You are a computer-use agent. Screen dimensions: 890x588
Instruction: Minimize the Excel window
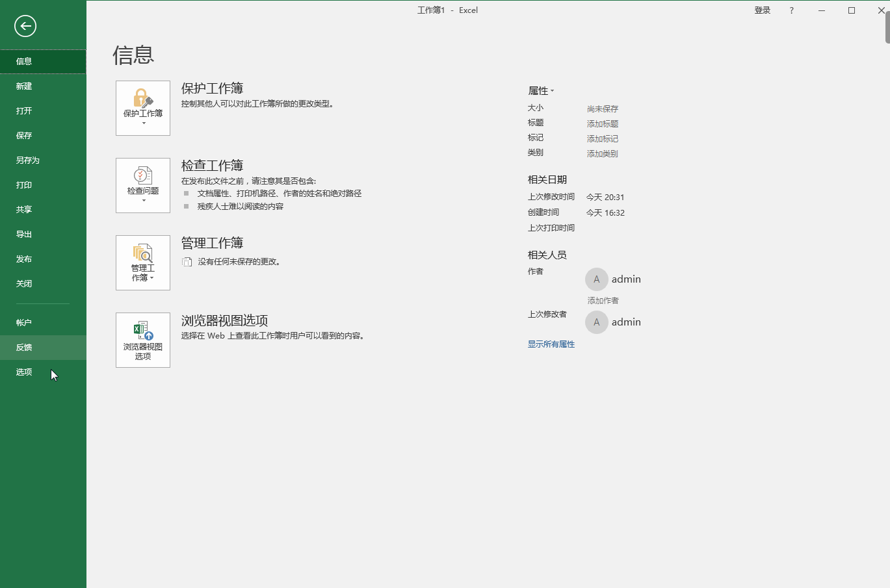click(x=822, y=10)
